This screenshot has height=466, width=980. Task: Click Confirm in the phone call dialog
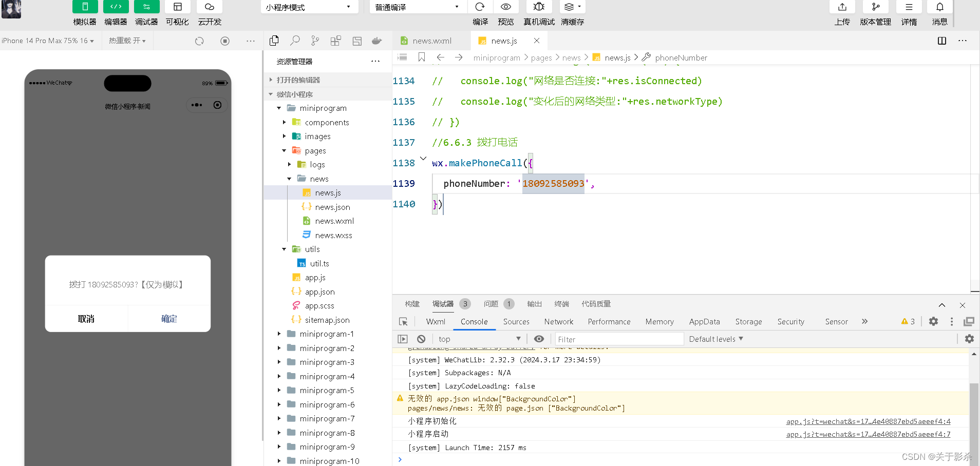169,319
